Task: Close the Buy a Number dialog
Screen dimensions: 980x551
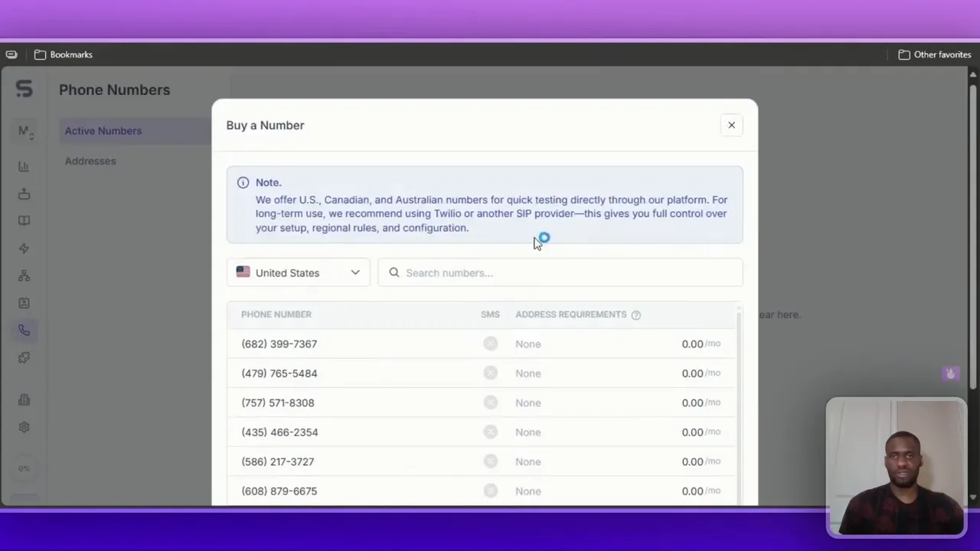Action: tap(731, 125)
